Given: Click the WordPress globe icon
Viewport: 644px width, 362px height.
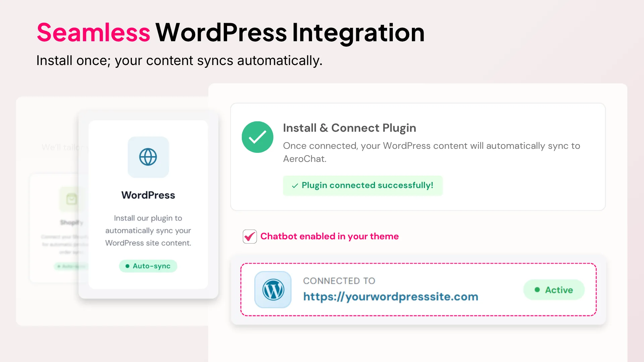Looking at the screenshot, I should 148,157.
